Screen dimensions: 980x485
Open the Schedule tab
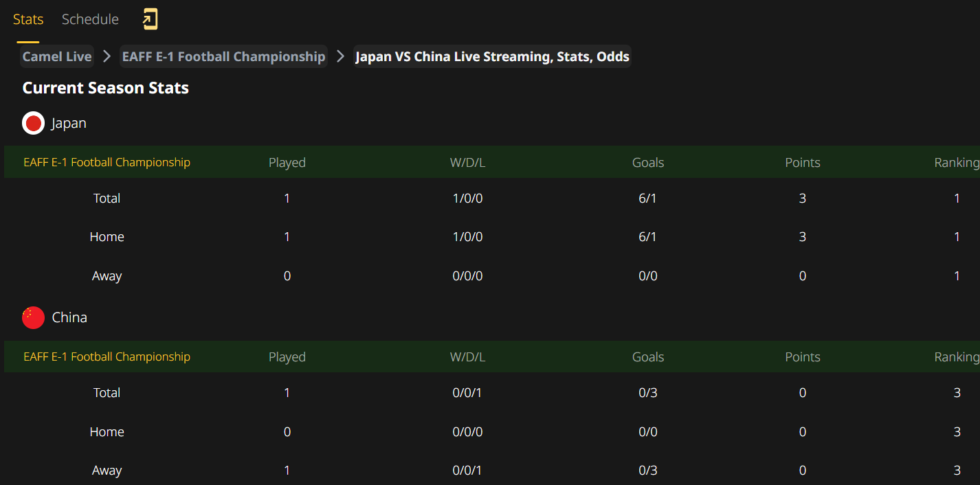click(90, 19)
